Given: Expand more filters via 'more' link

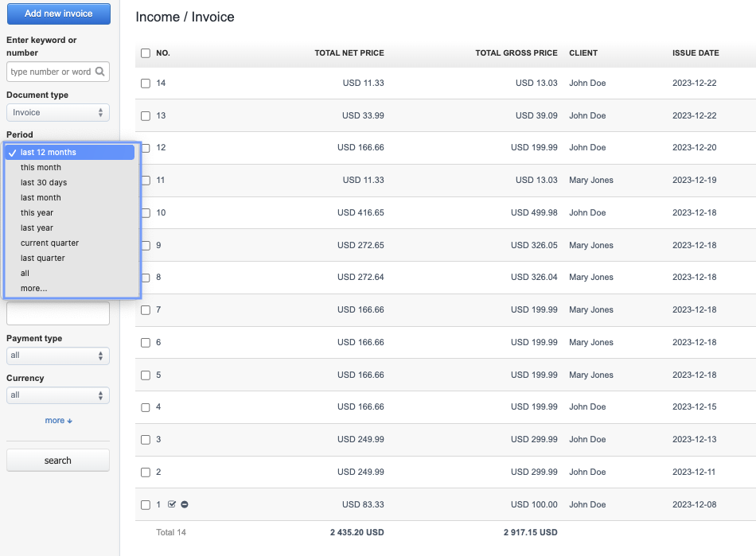Looking at the screenshot, I should pyautogui.click(x=58, y=421).
